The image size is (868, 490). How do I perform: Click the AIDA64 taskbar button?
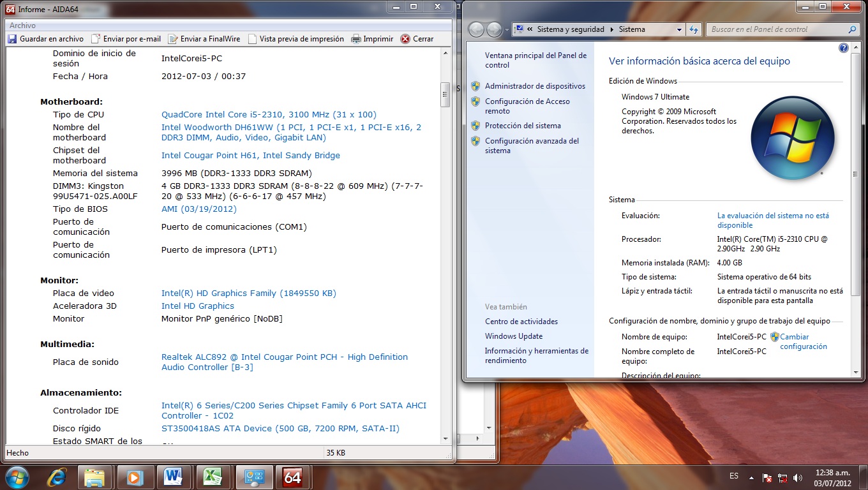pos(292,477)
